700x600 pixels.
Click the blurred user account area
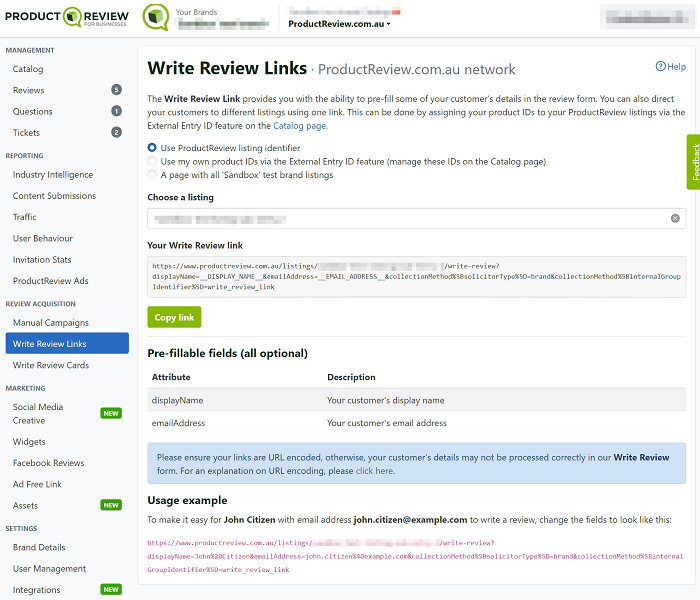coord(647,18)
